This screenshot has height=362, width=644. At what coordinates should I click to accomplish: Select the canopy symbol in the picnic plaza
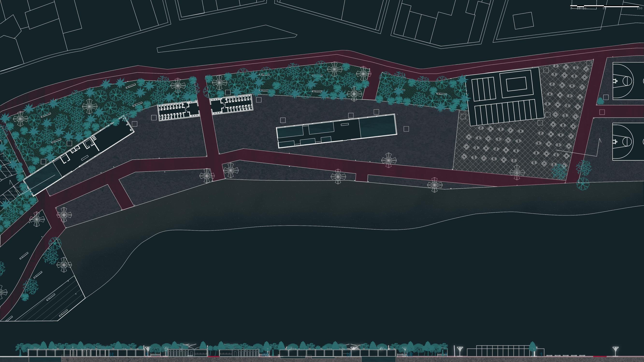(517, 172)
